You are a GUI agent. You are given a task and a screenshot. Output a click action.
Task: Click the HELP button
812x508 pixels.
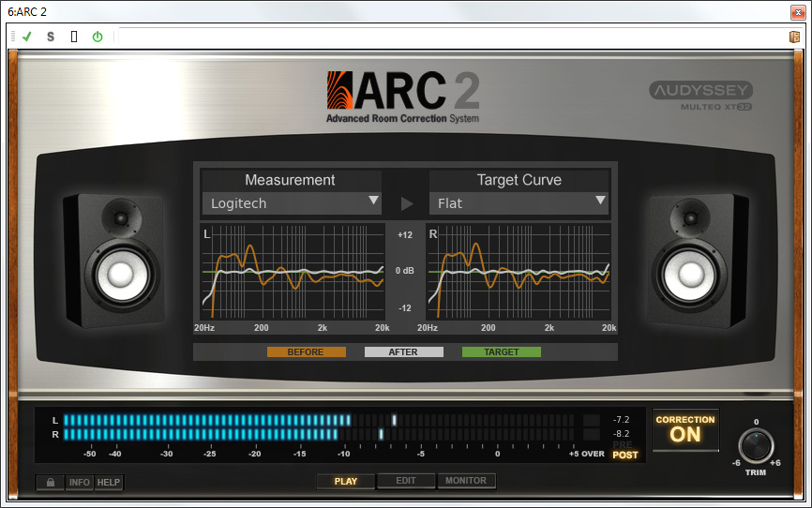point(109,483)
